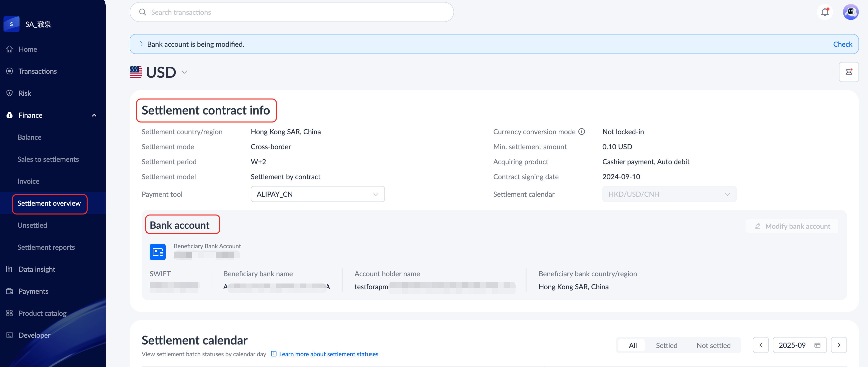Click the mail envelope icon button
This screenshot has height=367, width=868.
click(848, 72)
